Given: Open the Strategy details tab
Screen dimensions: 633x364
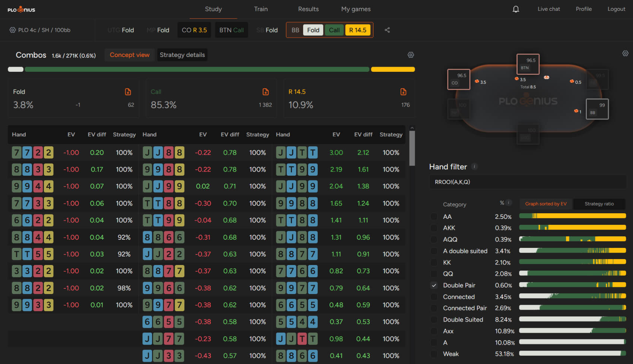Looking at the screenshot, I should [182, 55].
